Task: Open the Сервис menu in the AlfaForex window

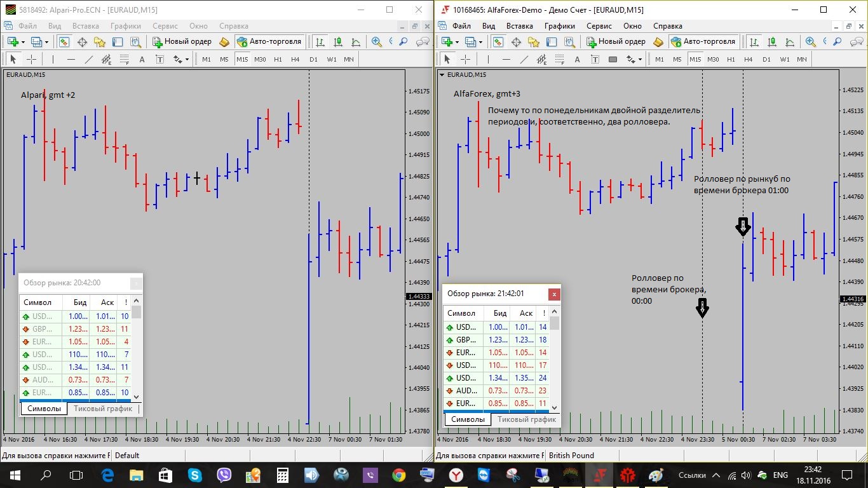Action: tap(599, 26)
